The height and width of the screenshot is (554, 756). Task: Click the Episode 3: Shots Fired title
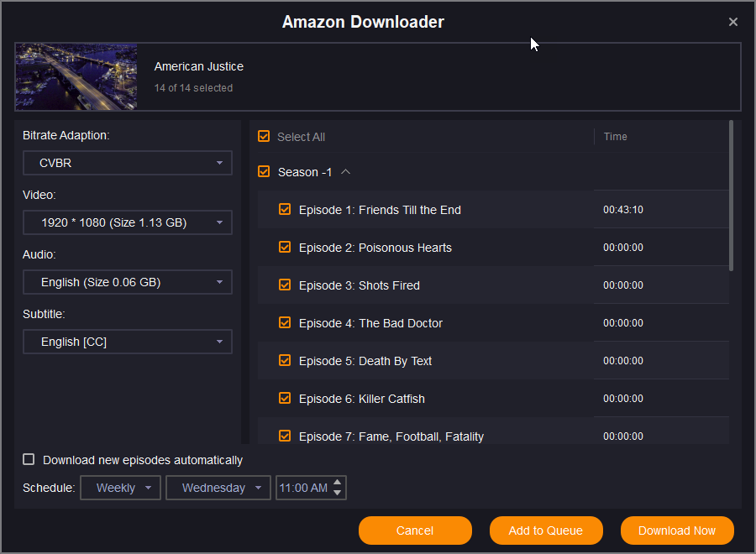360,285
